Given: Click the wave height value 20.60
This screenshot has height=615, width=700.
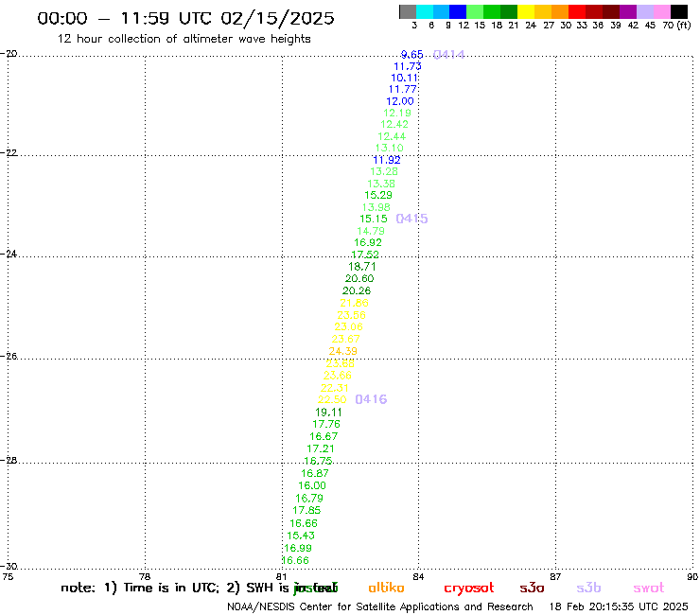Looking at the screenshot, I should tap(359, 279).
